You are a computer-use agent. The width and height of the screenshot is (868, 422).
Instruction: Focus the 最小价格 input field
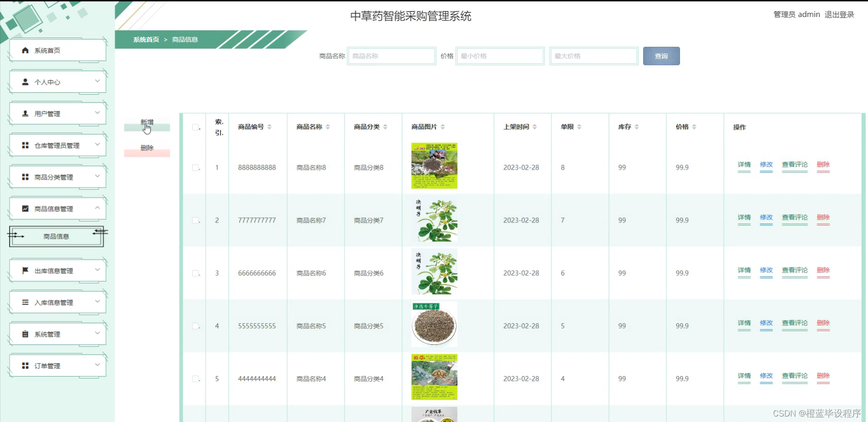(500, 56)
